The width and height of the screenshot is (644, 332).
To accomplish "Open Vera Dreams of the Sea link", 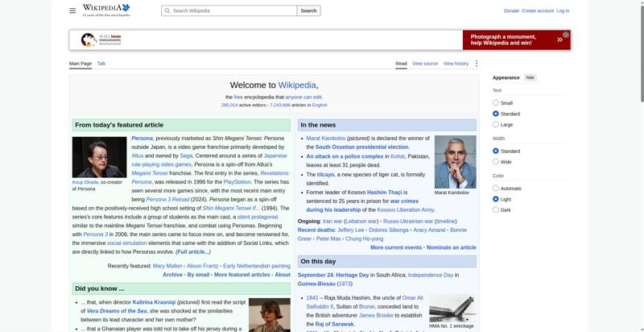I will 117,310.
